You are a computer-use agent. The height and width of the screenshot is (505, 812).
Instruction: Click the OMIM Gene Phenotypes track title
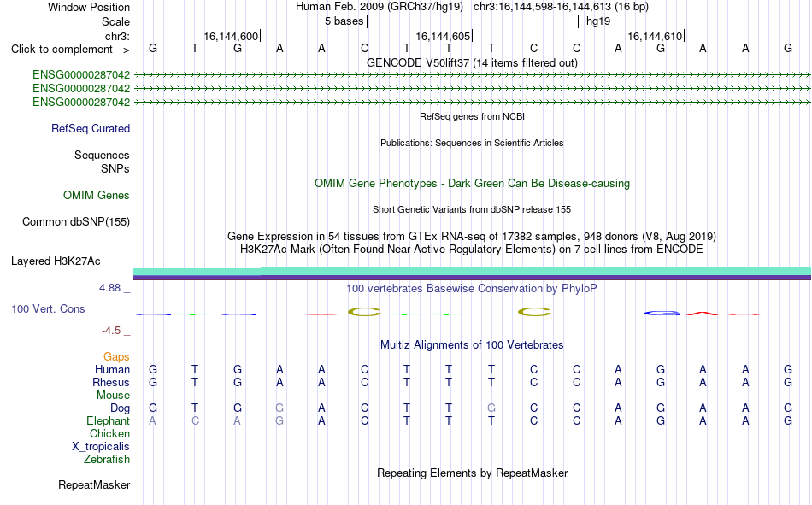click(472, 184)
